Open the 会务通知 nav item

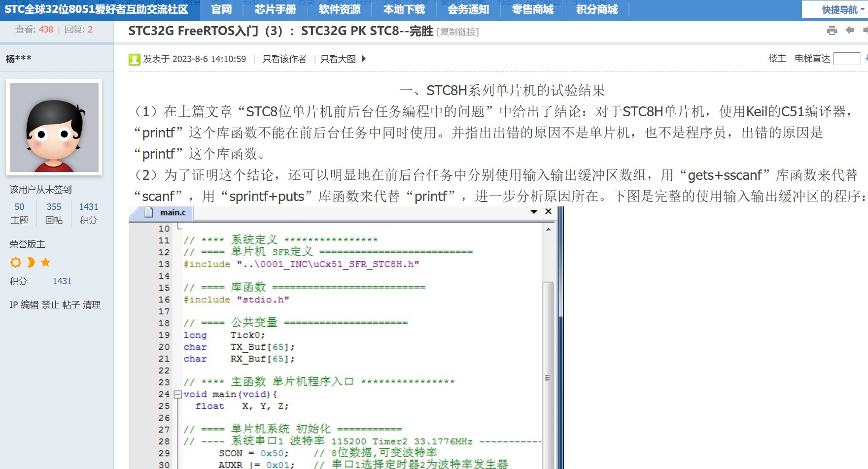(468, 9)
